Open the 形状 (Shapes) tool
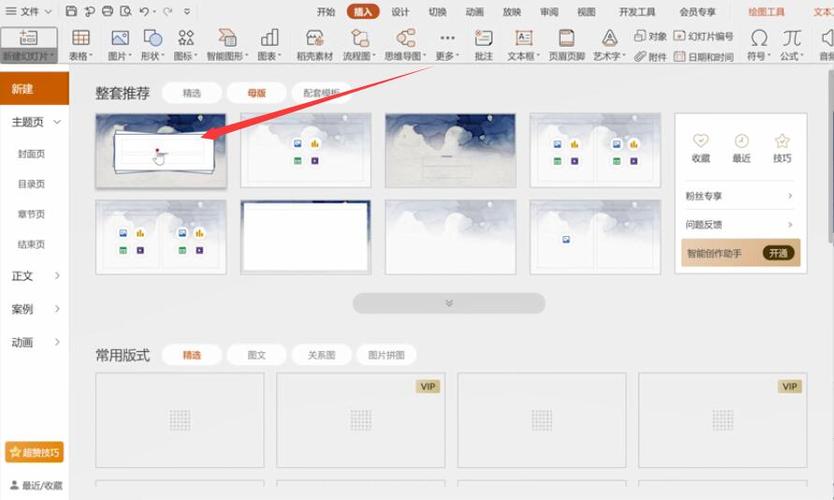834x500 pixels. [154, 38]
